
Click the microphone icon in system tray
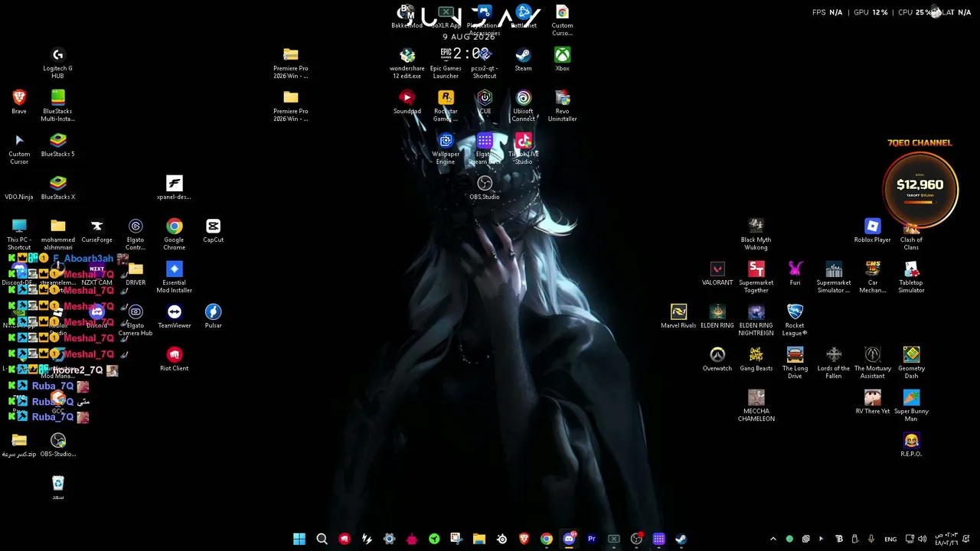(871, 539)
